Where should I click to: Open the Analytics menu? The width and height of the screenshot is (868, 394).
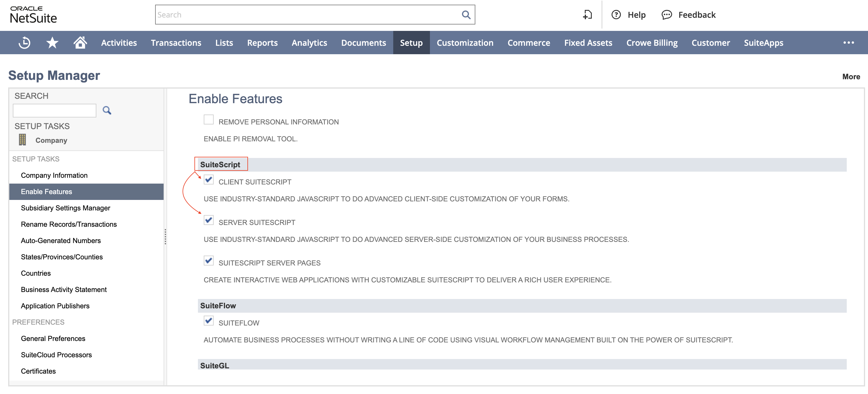pyautogui.click(x=309, y=43)
